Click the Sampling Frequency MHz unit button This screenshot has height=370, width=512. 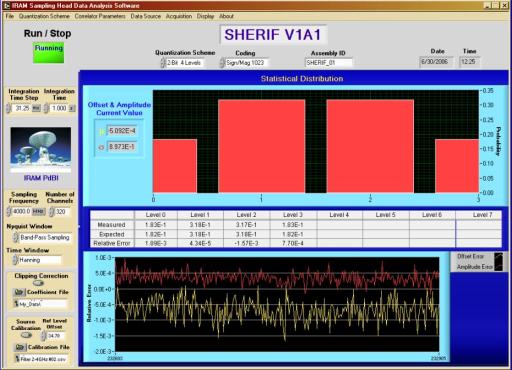(x=39, y=211)
